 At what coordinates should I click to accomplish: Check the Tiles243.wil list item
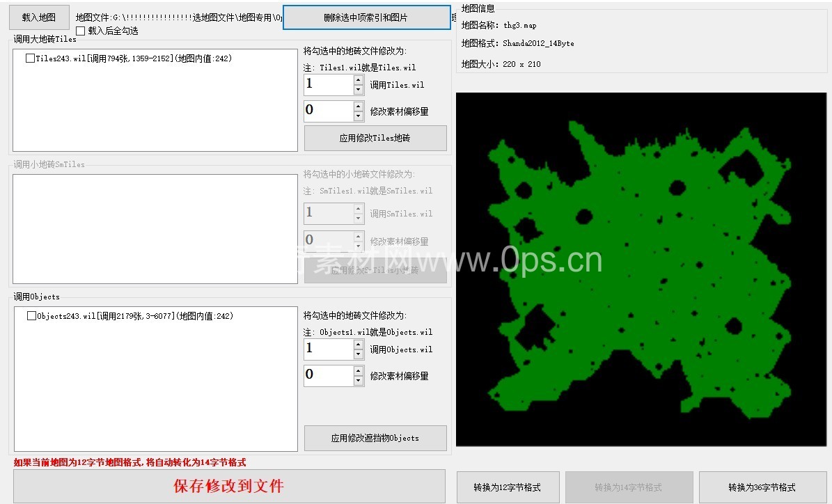pyautogui.click(x=30, y=58)
